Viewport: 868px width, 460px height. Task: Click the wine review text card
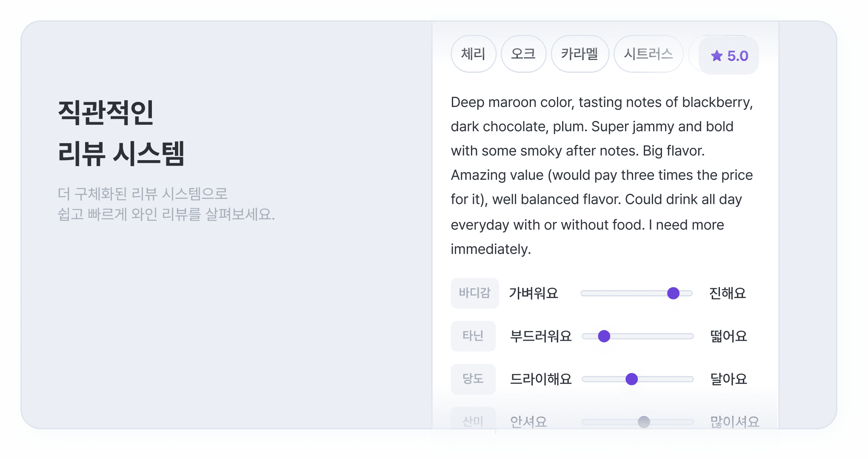tap(601, 175)
